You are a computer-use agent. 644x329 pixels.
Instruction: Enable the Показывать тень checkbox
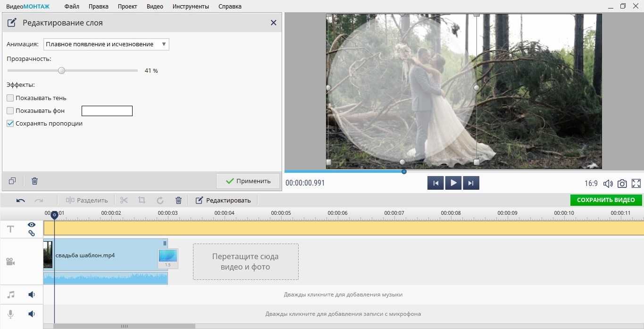10,98
